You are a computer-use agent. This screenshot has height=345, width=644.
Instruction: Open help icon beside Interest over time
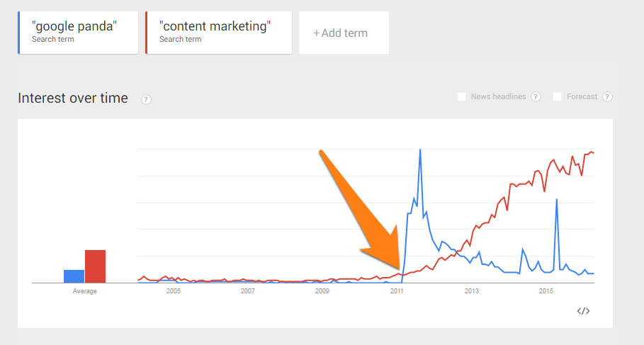pos(146,99)
